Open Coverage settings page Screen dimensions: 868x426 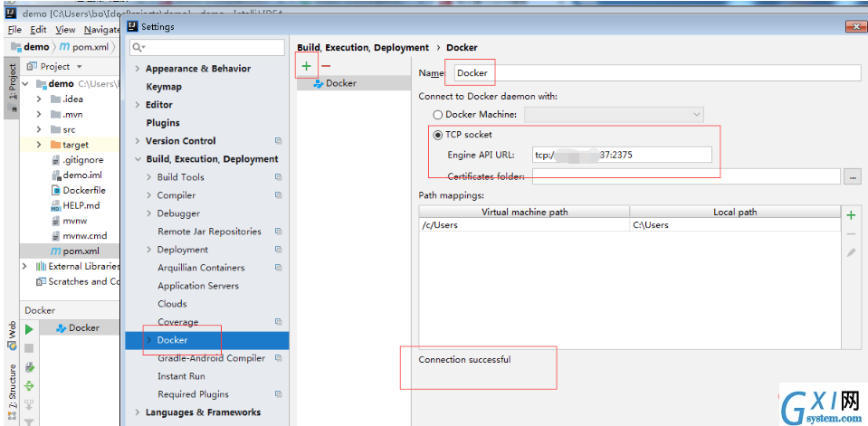177,322
